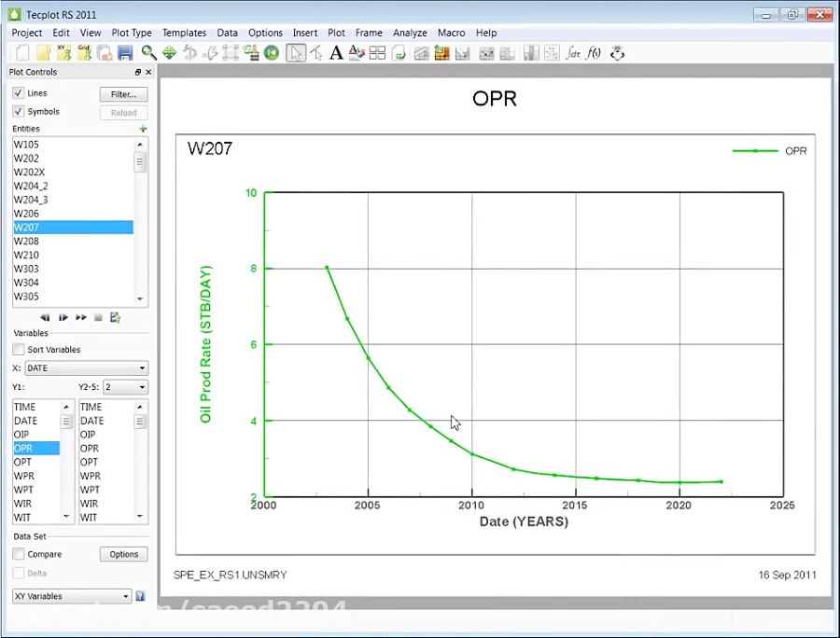Screen dimensions: 840x638
Task: Click the Save layout icon
Action: (124, 53)
